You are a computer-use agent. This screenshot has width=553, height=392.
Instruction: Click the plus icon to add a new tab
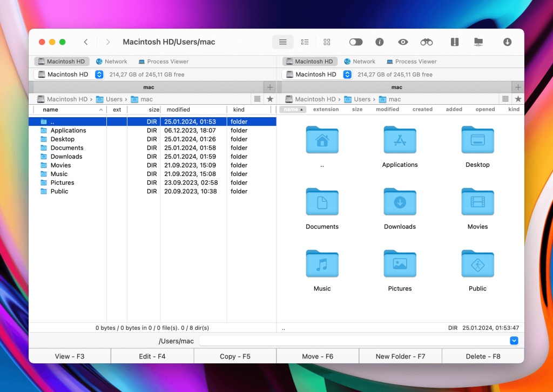pos(269,87)
